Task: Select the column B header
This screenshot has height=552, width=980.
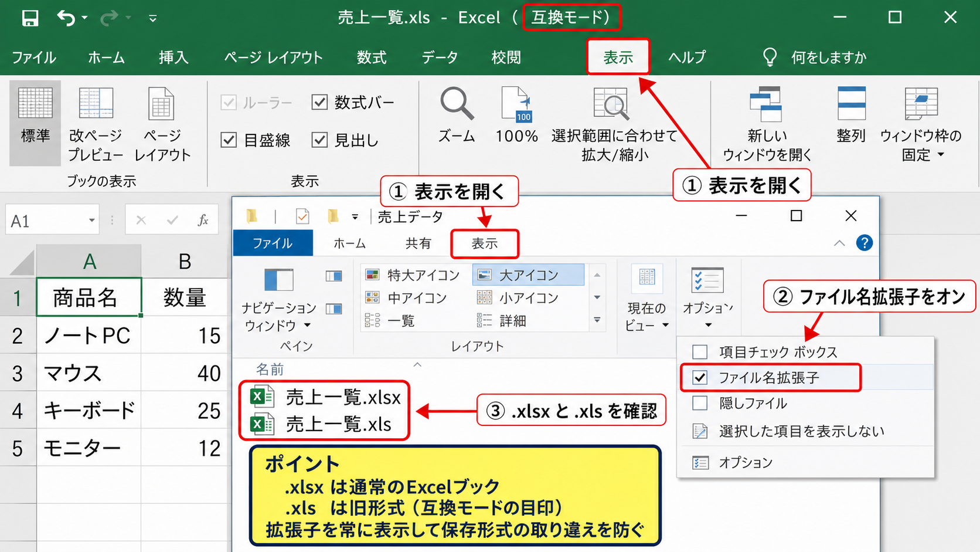Action: point(185,262)
